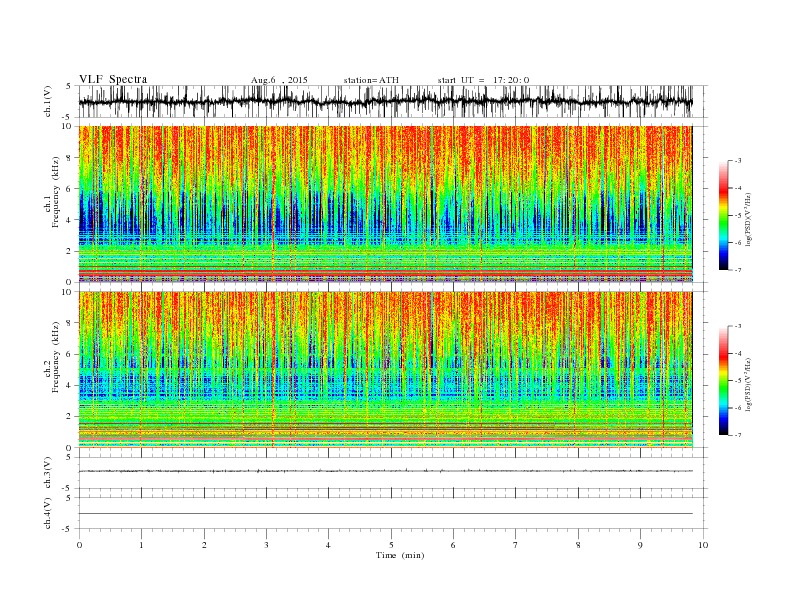Click the ch.1 color bar log(PSD) unit label
Image resolution: width=792 pixels, height=612 pixels.
(x=750, y=219)
